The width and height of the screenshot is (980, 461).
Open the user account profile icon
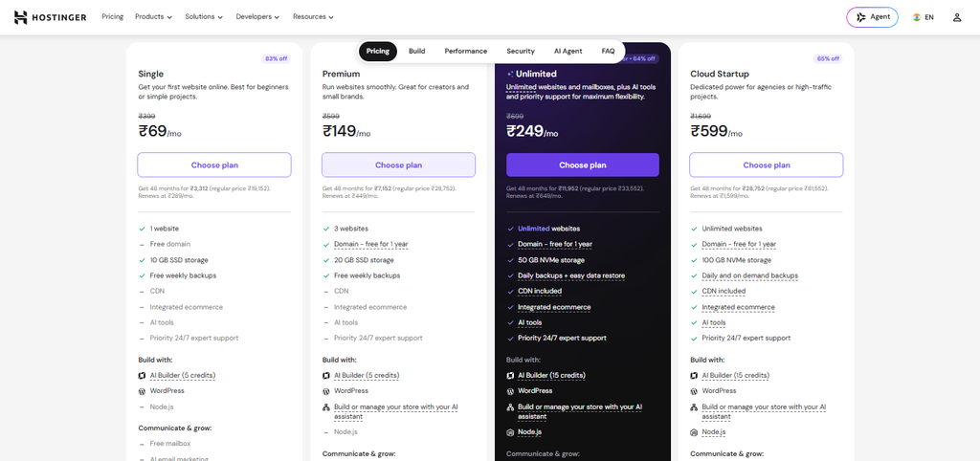click(x=957, y=17)
